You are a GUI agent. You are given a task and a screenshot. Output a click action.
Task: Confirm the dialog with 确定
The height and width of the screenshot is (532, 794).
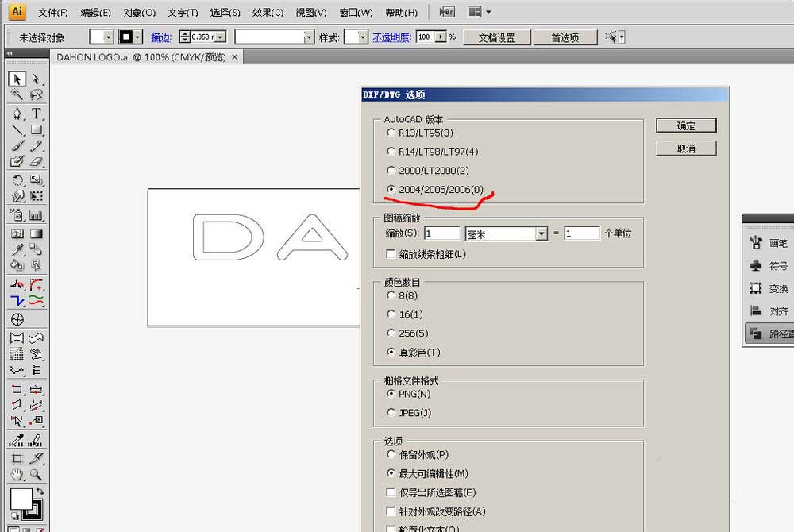coord(686,125)
